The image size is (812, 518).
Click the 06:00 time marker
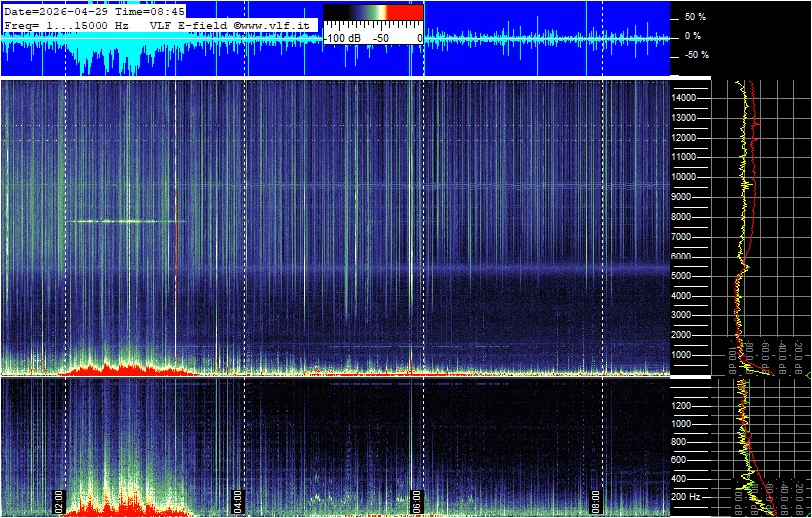416,501
